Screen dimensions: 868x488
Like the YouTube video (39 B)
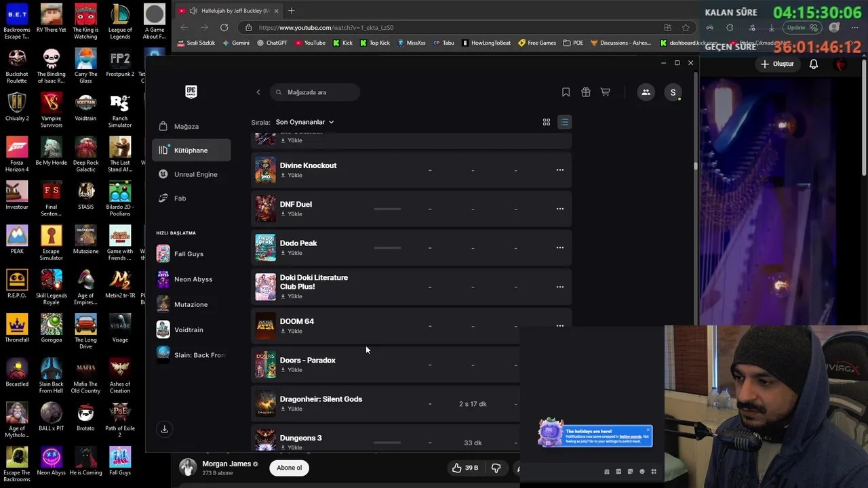pos(465,468)
